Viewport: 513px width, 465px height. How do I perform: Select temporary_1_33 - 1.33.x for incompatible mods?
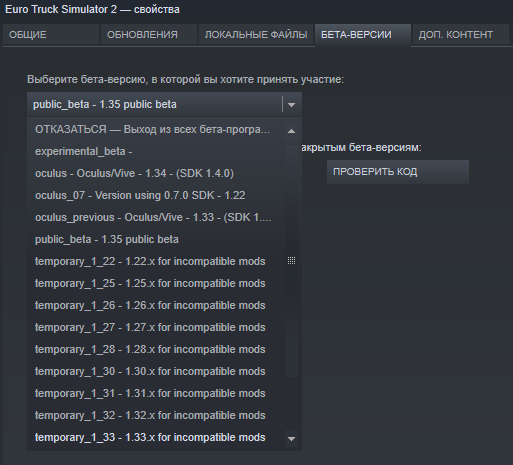pos(156,437)
